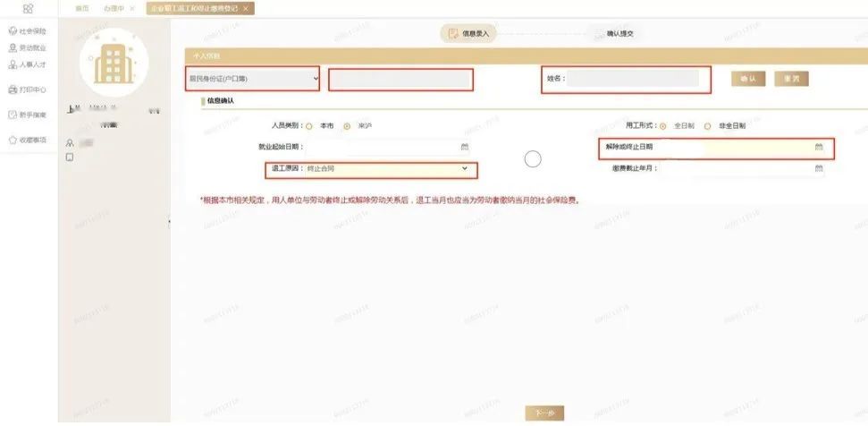Open the four-square apps grid icon

(29, 8)
